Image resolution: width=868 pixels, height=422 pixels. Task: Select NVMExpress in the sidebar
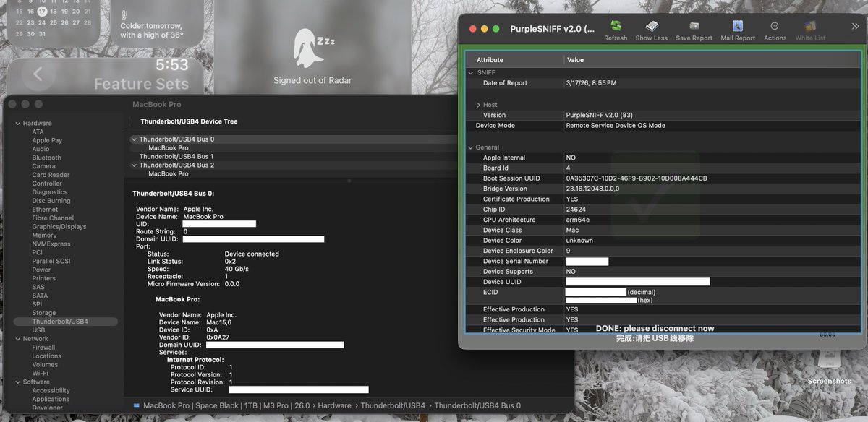(x=51, y=244)
